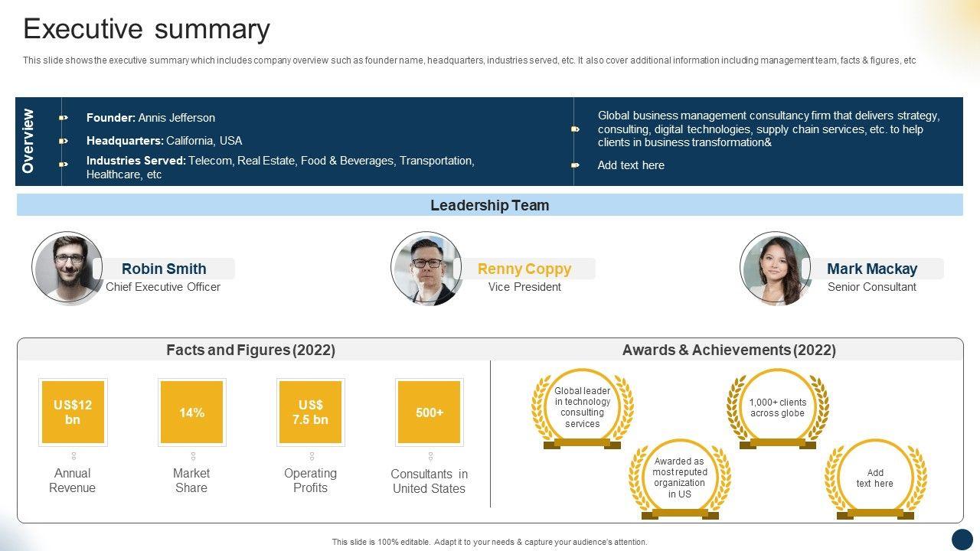Click the 'Consultants in United States' label

click(x=430, y=481)
